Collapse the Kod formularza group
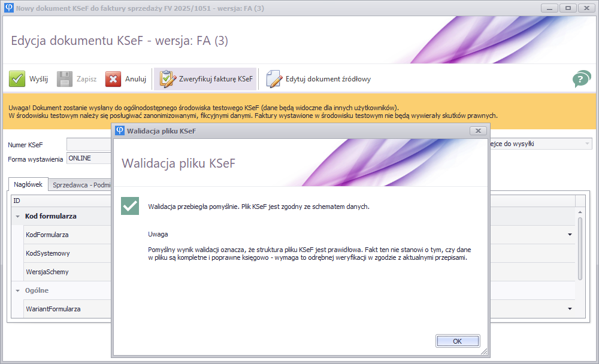The width and height of the screenshot is (599, 364). [x=17, y=217]
